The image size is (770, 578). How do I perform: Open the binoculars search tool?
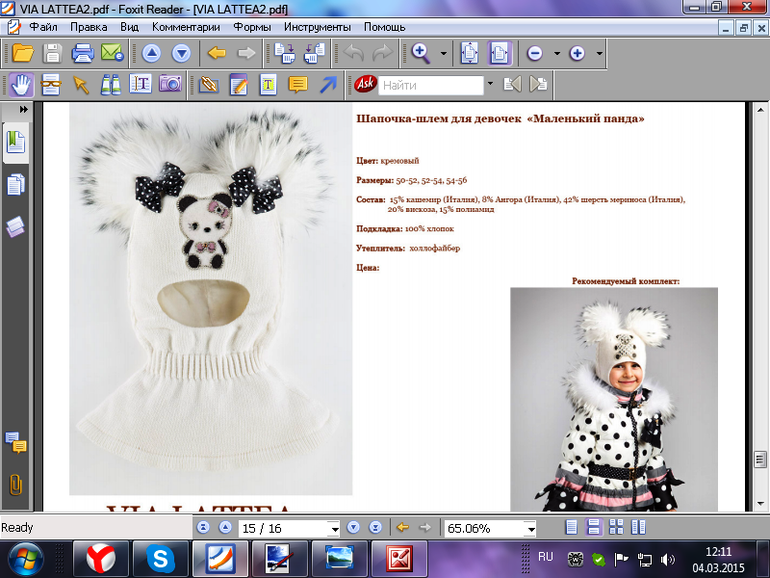110,85
